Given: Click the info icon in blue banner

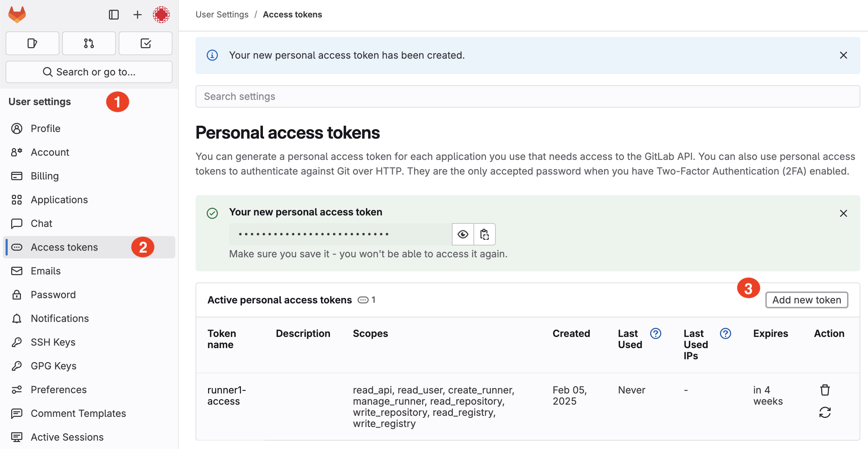Looking at the screenshot, I should click(x=212, y=55).
